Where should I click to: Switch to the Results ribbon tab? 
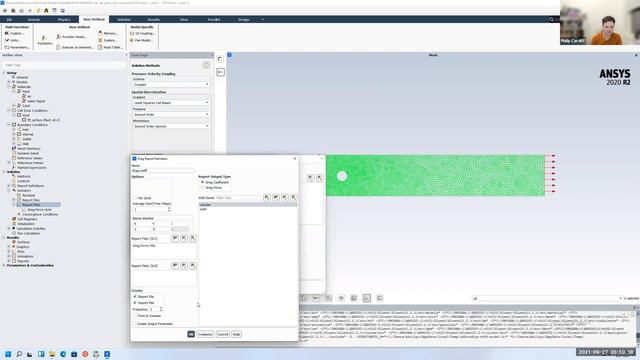154,20
